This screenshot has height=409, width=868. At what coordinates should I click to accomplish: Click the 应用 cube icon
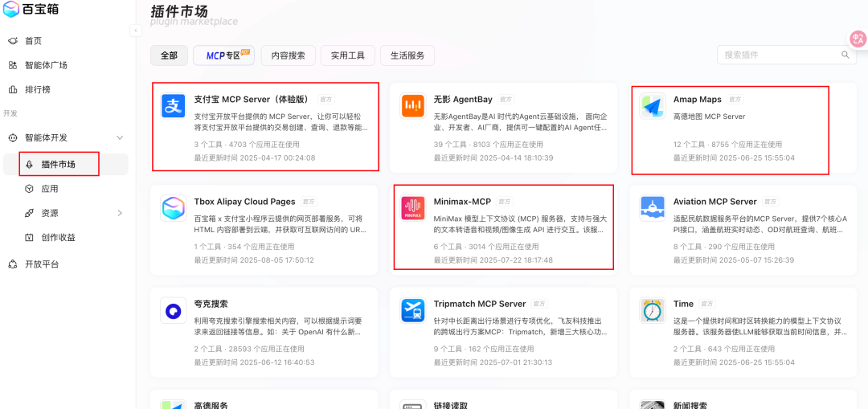click(x=30, y=189)
